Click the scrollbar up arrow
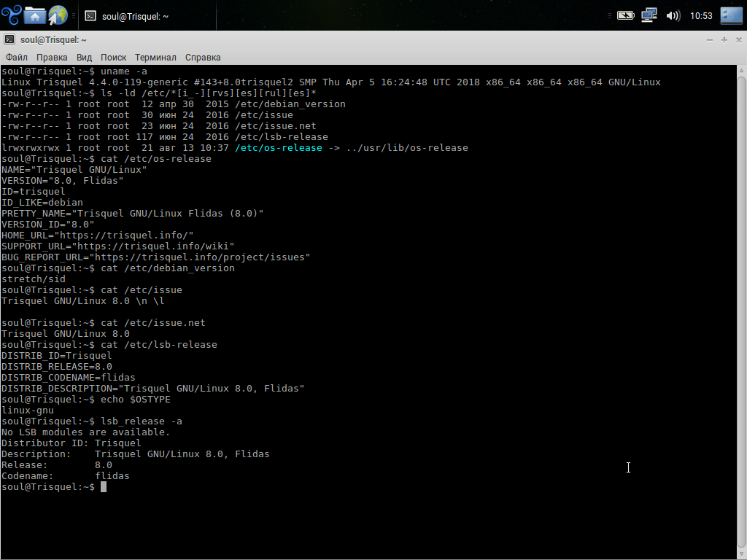The image size is (747, 560). coord(742,71)
